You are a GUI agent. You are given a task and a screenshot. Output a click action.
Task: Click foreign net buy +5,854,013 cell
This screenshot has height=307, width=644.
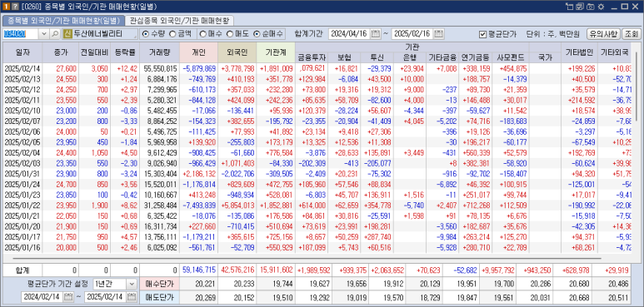pyautogui.click(x=237, y=205)
